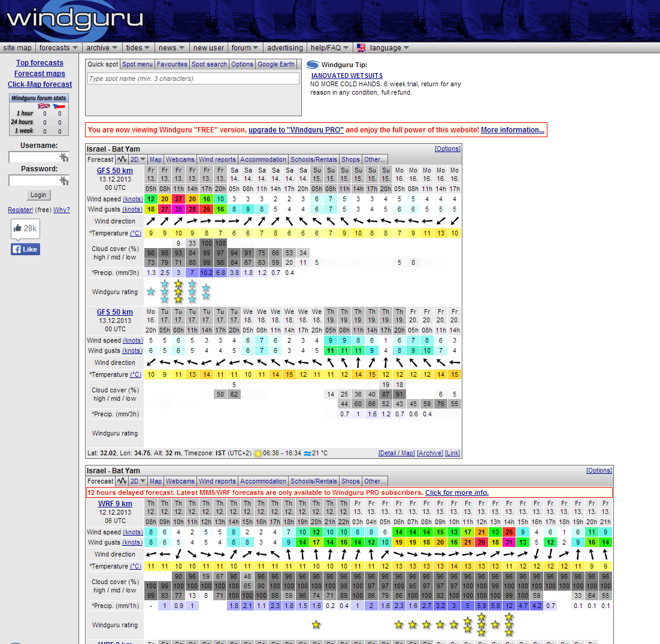Open the Click-Map forecast link
Screen dimensions: 660x644
(x=40, y=84)
